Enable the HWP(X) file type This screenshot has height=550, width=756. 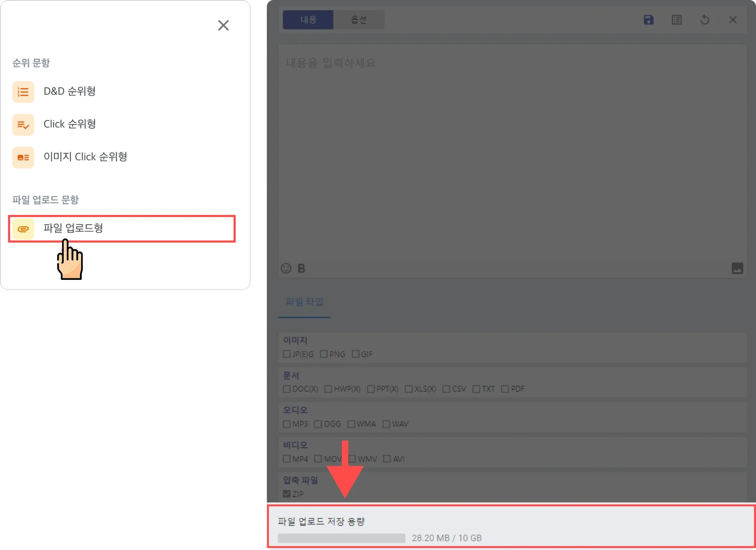click(328, 389)
